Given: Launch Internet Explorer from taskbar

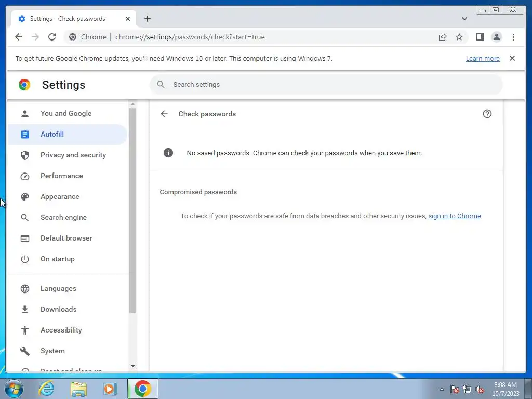Looking at the screenshot, I should (x=46, y=389).
